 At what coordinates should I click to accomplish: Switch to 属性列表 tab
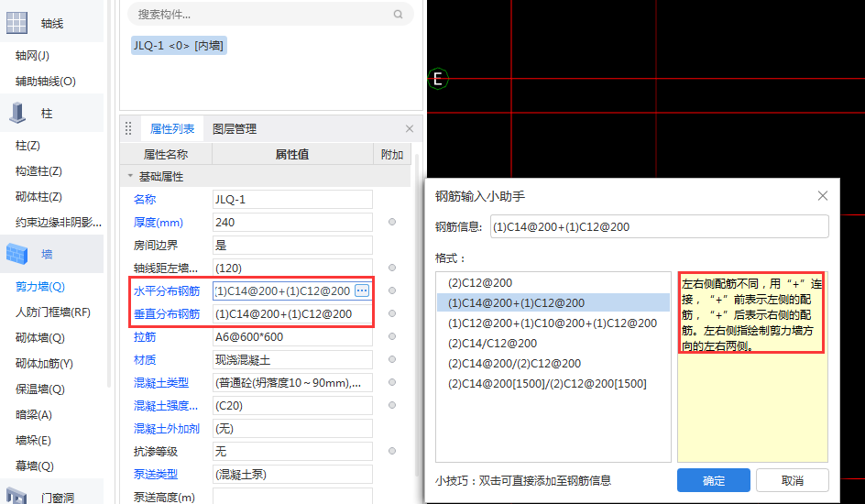click(x=172, y=129)
